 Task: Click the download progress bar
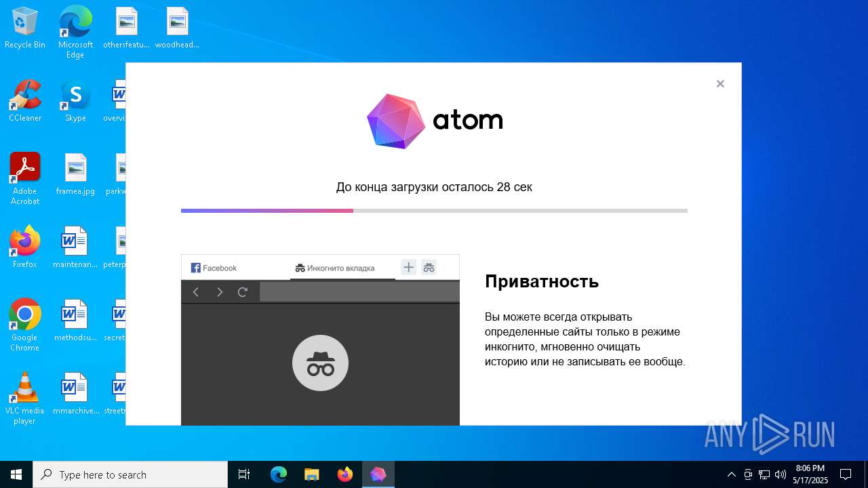tap(434, 211)
